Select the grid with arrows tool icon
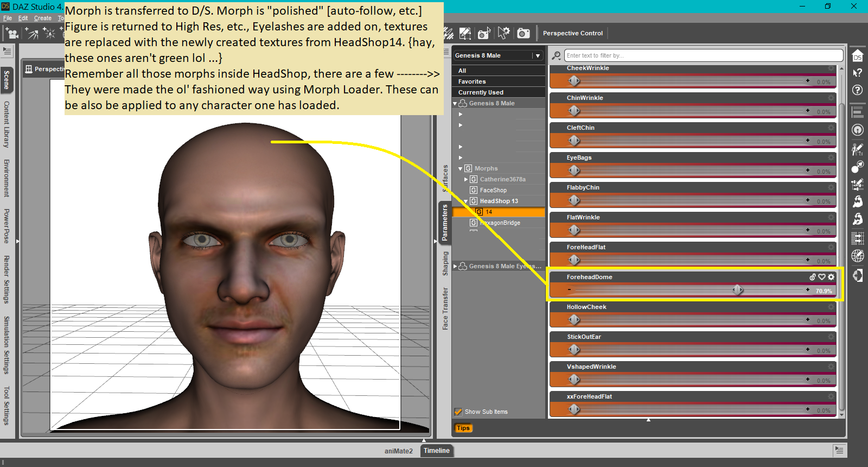The height and width of the screenshot is (467, 868). pyautogui.click(x=858, y=238)
